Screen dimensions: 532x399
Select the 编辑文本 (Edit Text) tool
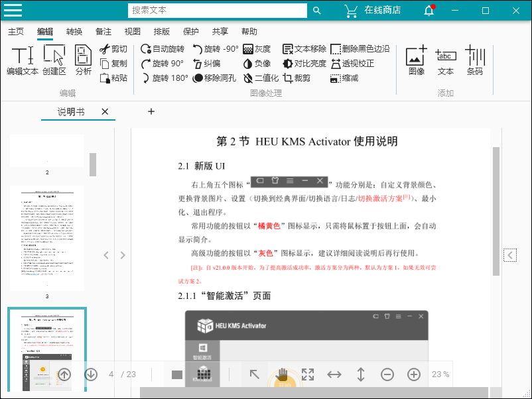coord(22,60)
